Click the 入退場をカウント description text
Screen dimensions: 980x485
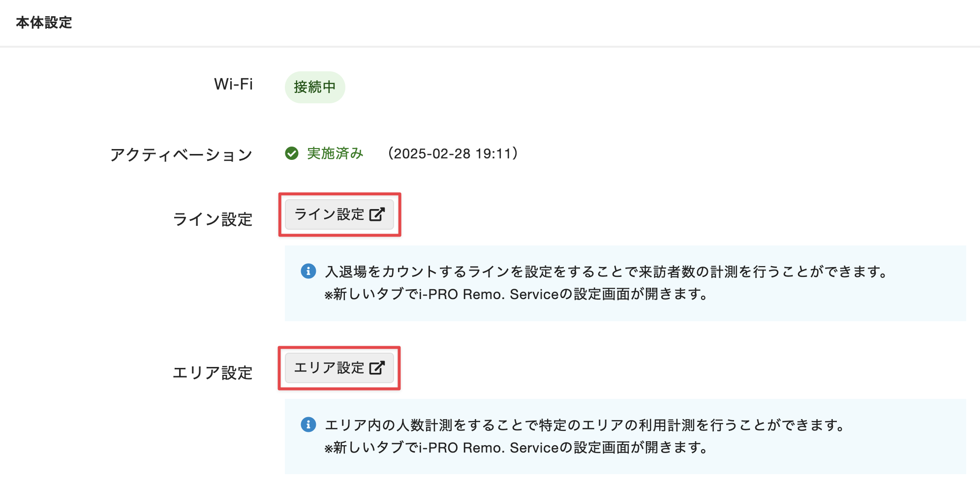pos(606,272)
